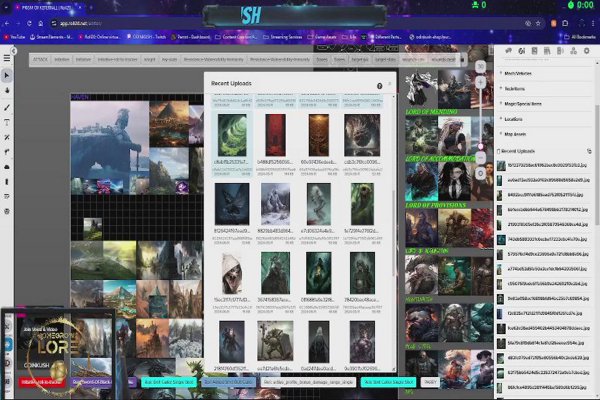The image size is (600, 400).
Task: Select the cloud Fog of War tool
Action: point(7,167)
